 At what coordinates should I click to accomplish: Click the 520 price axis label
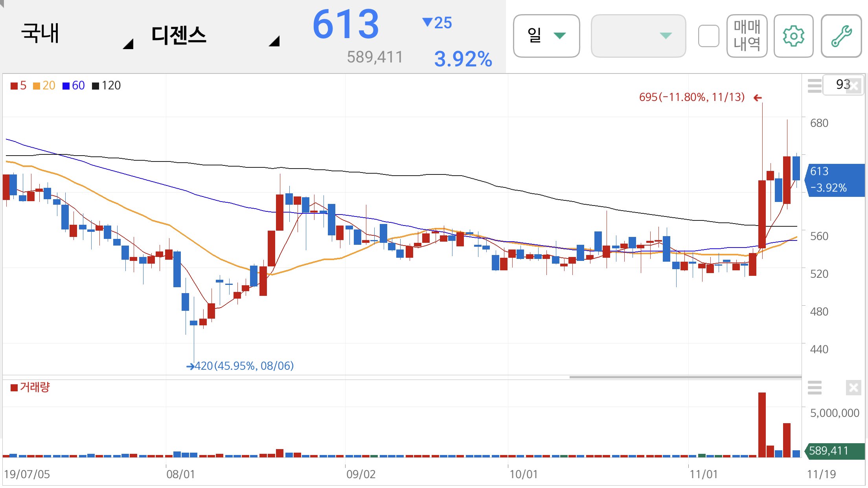point(819,274)
